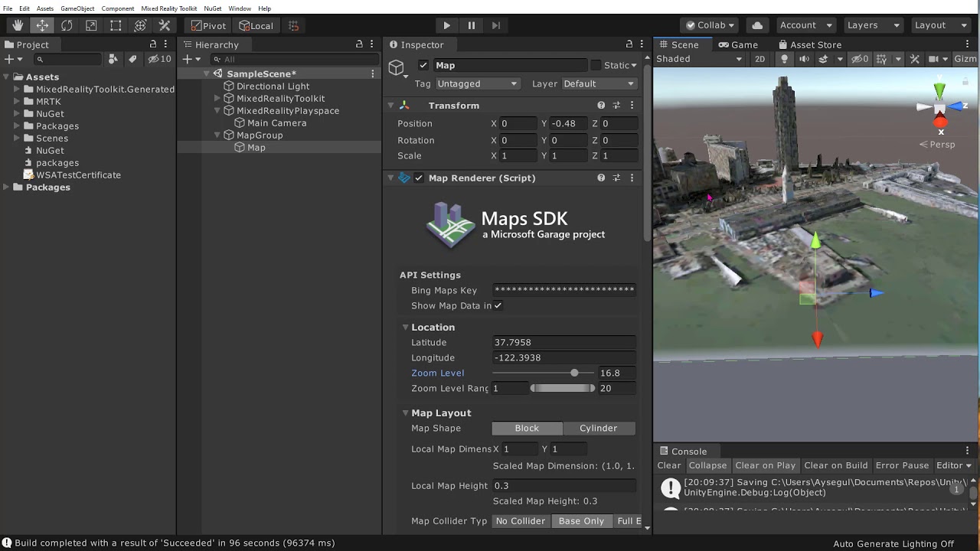Image resolution: width=980 pixels, height=551 pixels.
Task: Open the NuGet menu
Action: click(212, 8)
